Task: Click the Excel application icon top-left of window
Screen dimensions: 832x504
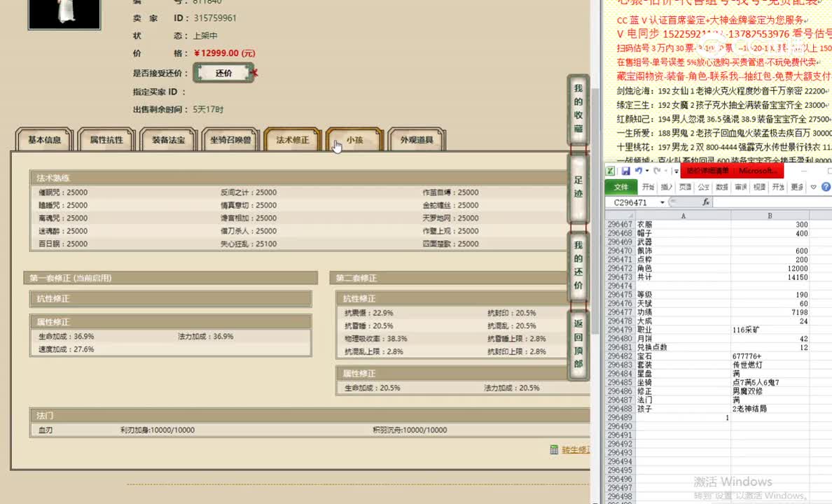Action: click(x=610, y=170)
